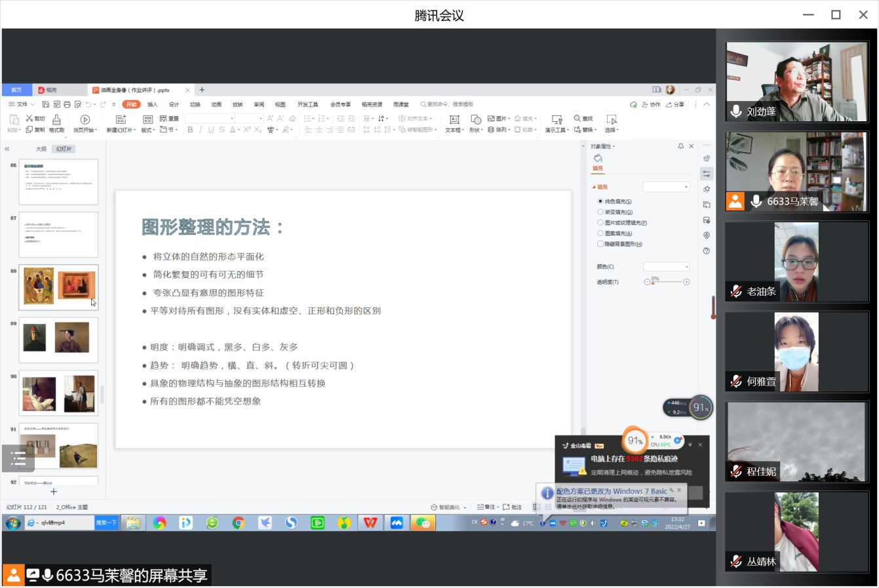Click the save icon in quick toolbar
879x588 pixels.
pyautogui.click(x=46, y=104)
